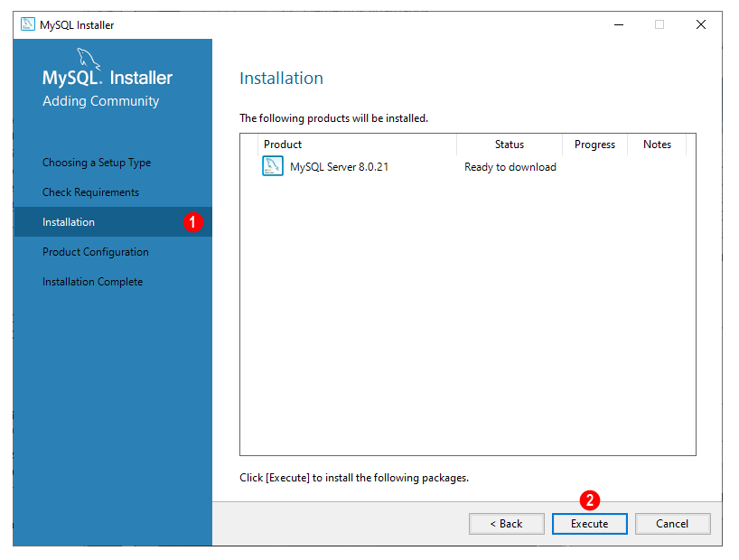Click the disabled maximize window button
739x560 pixels.
pyautogui.click(x=659, y=24)
